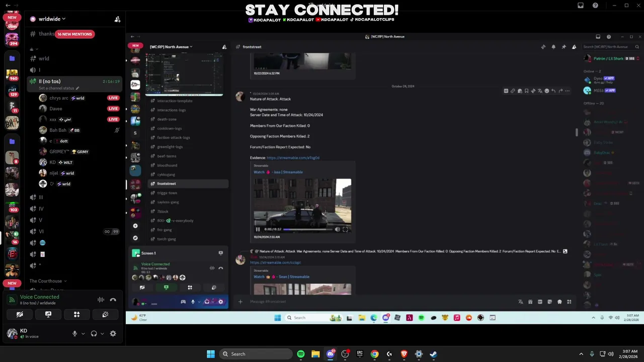Collapse The Courthouse category

coord(48,281)
